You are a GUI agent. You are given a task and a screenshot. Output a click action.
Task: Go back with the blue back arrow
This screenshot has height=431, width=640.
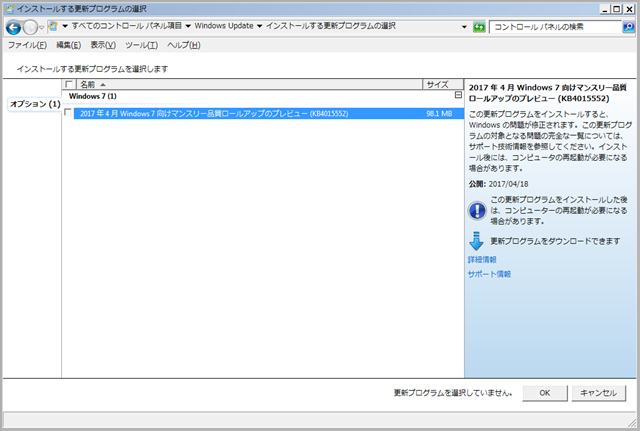pyautogui.click(x=14, y=28)
